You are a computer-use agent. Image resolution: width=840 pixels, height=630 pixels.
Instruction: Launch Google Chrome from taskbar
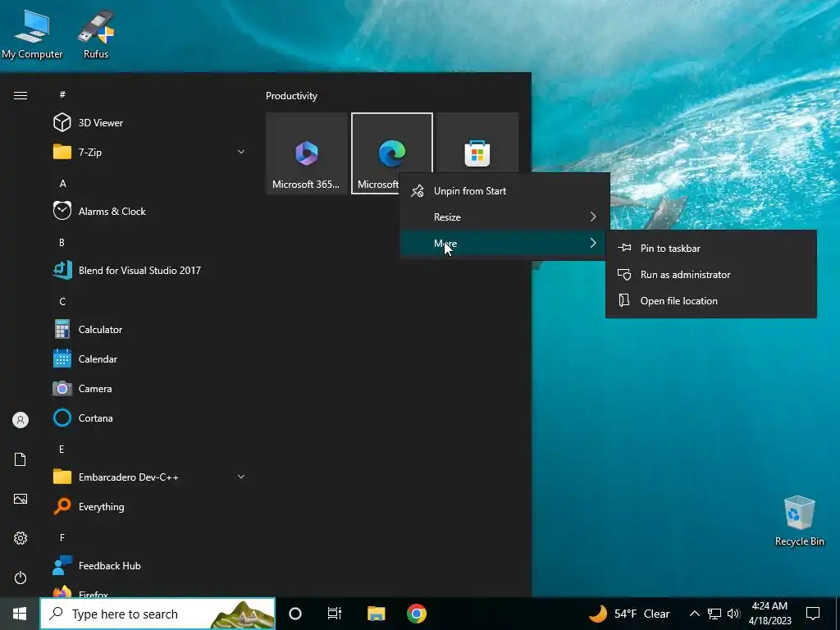click(x=416, y=614)
